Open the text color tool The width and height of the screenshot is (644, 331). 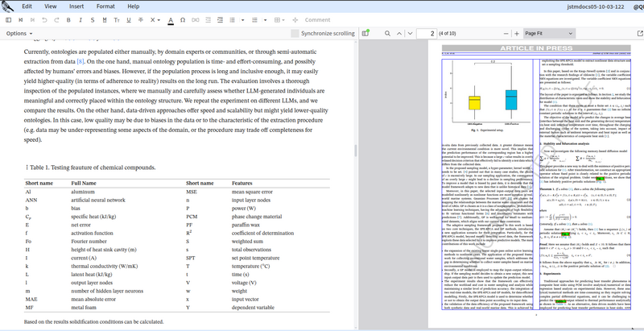tap(171, 20)
